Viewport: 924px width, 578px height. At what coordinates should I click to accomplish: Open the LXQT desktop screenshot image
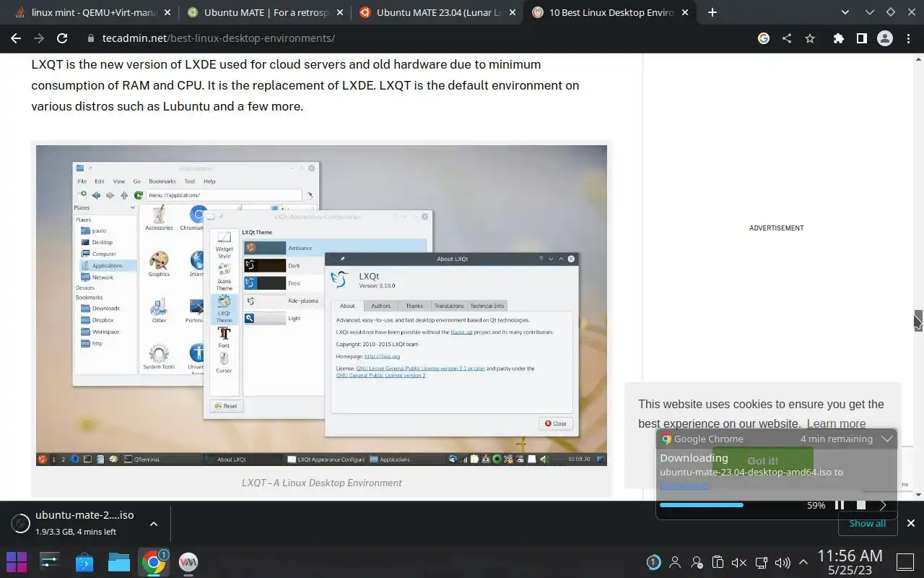pyautogui.click(x=321, y=305)
